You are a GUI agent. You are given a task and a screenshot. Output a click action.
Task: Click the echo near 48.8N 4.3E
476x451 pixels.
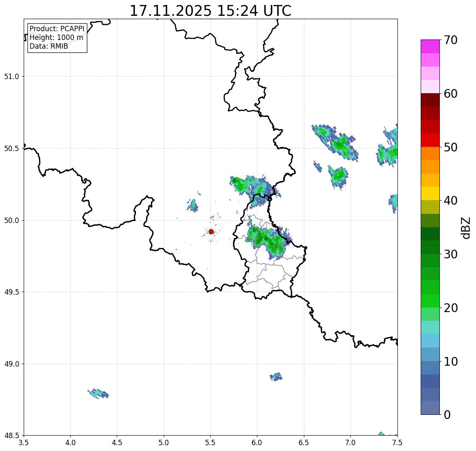click(98, 394)
